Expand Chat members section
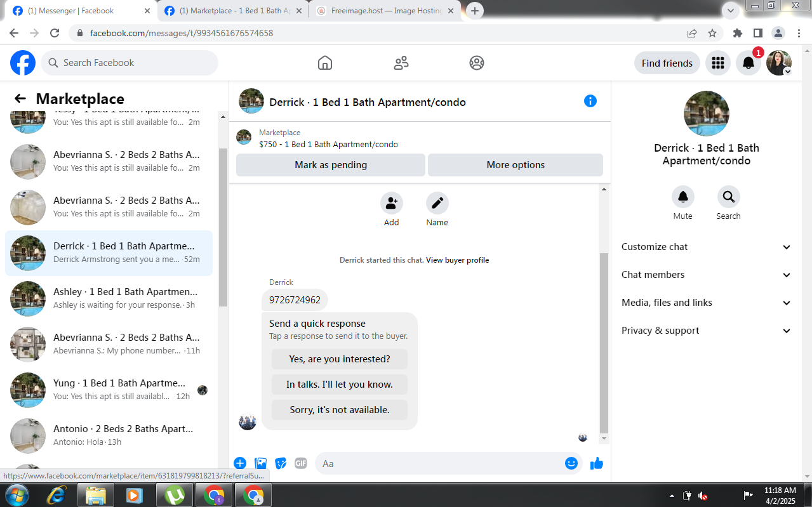 (706, 275)
